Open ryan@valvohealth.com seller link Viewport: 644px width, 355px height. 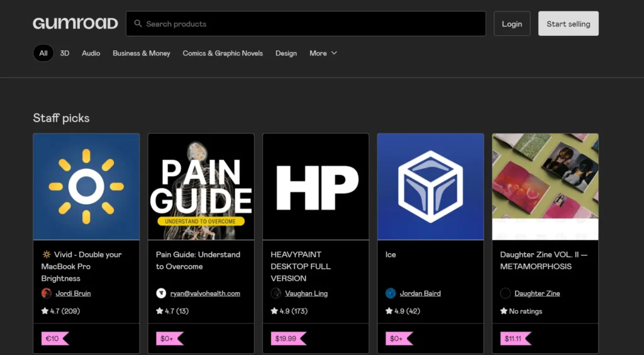coord(205,293)
